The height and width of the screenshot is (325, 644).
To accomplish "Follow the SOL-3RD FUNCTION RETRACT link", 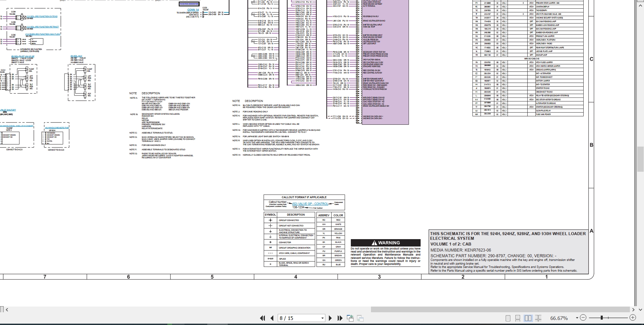I will click(x=43, y=27).
